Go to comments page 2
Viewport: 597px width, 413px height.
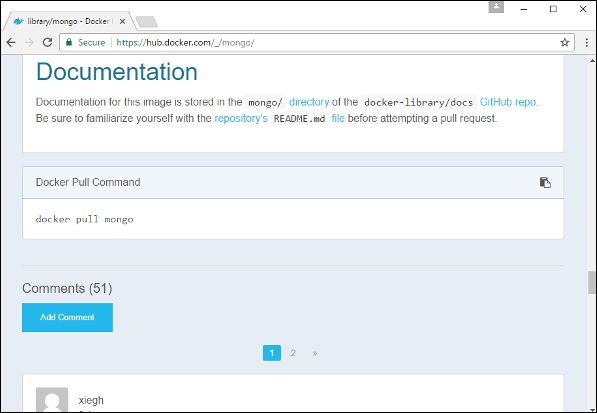(293, 353)
